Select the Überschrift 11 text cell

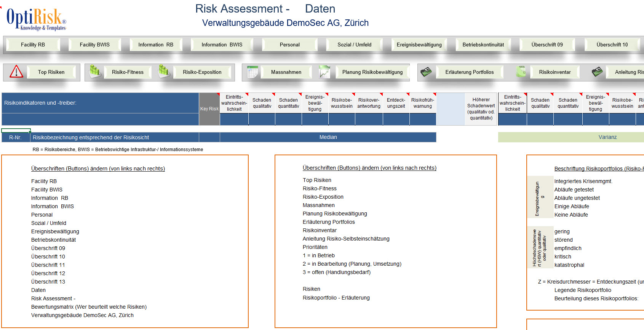48,265
